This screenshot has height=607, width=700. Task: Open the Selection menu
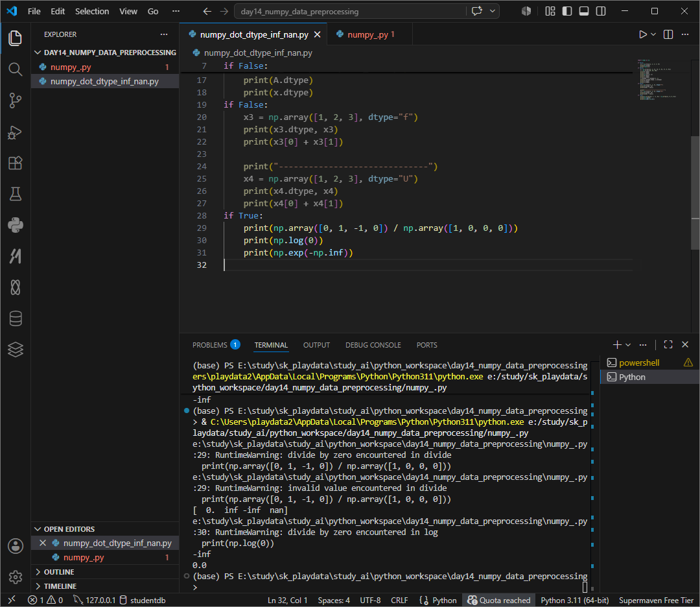coord(92,11)
